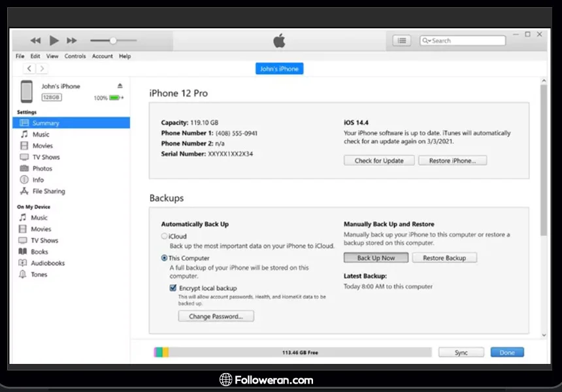Click the fast-forward next track icon
This screenshot has height=392, width=562.
click(x=72, y=41)
